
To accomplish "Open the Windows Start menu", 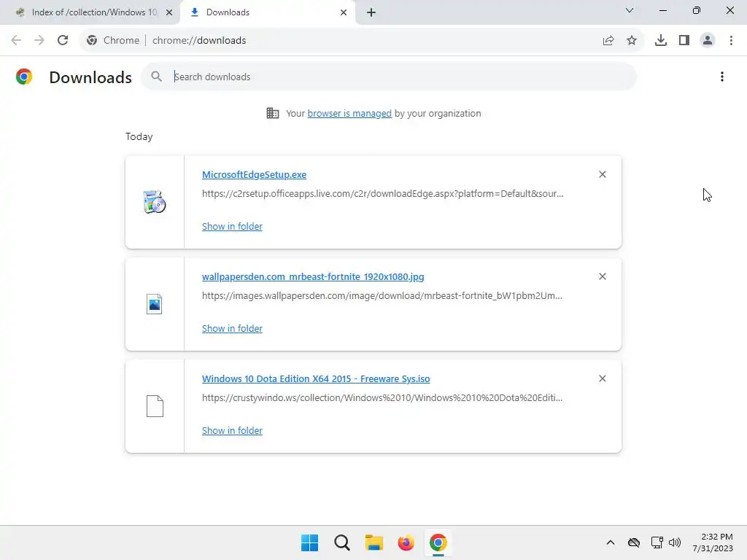I will pyautogui.click(x=309, y=542).
